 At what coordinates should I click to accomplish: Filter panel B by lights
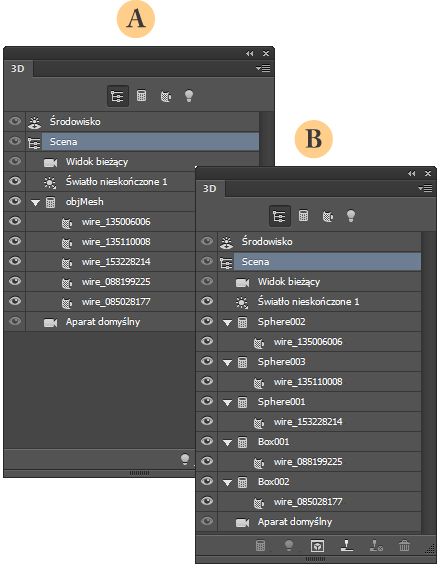click(351, 216)
